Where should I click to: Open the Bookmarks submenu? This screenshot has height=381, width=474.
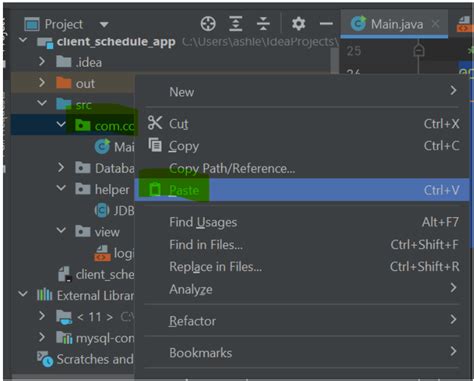(x=302, y=352)
